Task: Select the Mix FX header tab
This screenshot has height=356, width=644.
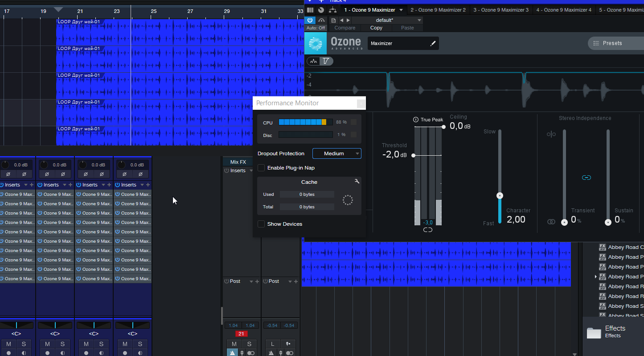Action: pyautogui.click(x=238, y=162)
